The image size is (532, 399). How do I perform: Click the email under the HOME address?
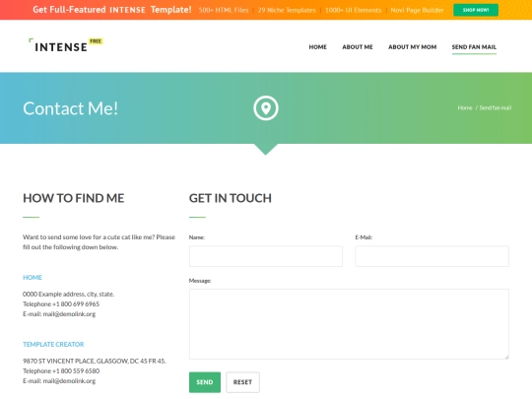59,314
